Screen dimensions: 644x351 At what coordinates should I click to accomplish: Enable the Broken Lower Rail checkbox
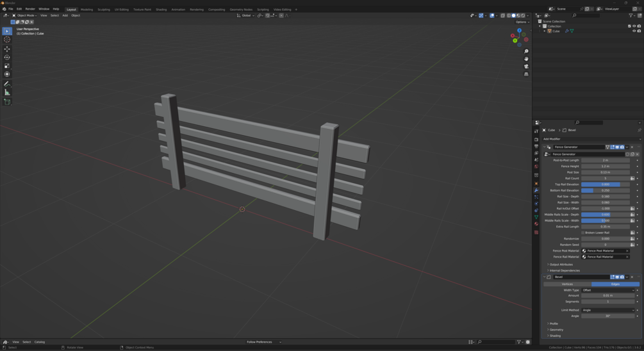tap(582, 233)
